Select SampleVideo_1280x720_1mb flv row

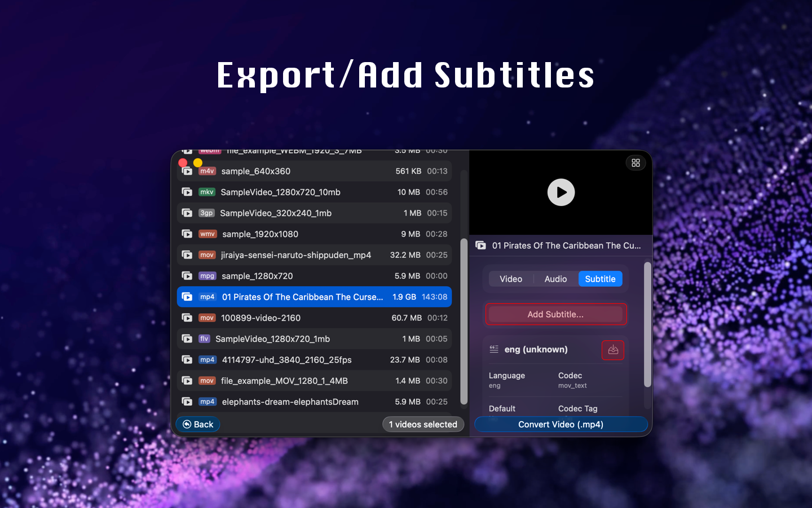point(315,339)
